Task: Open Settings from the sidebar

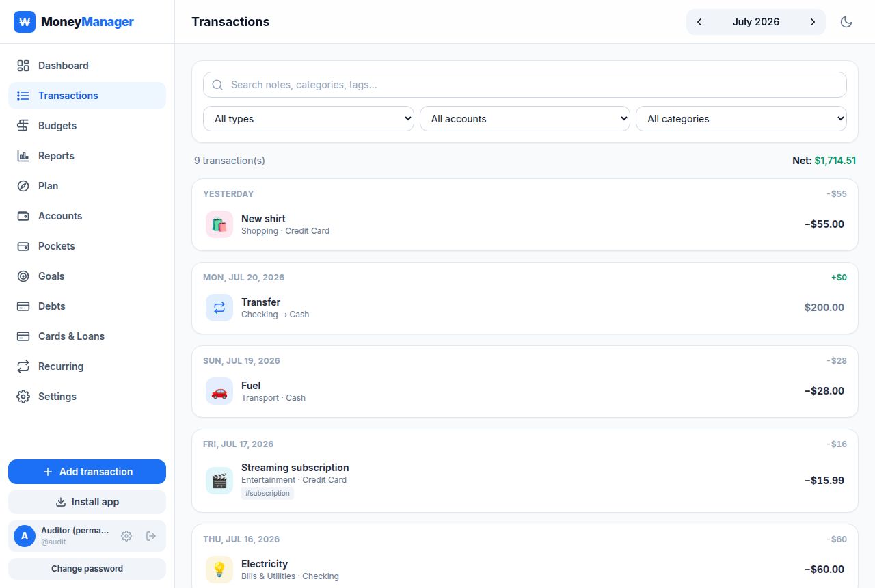Action: click(x=87, y=397)
